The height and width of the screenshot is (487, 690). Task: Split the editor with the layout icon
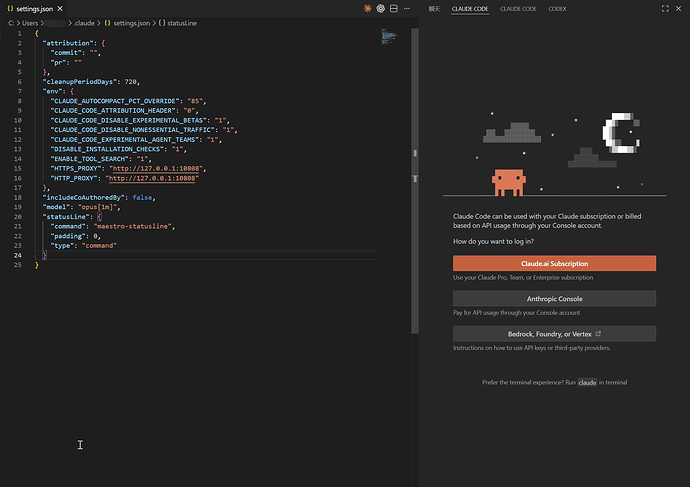pyautogui.click(x=393, y=8)
